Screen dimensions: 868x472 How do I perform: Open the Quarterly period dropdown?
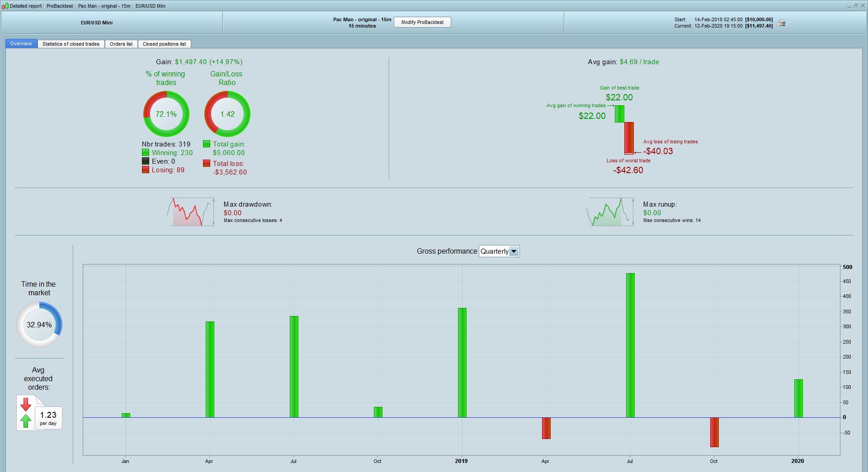pos(499,251)
